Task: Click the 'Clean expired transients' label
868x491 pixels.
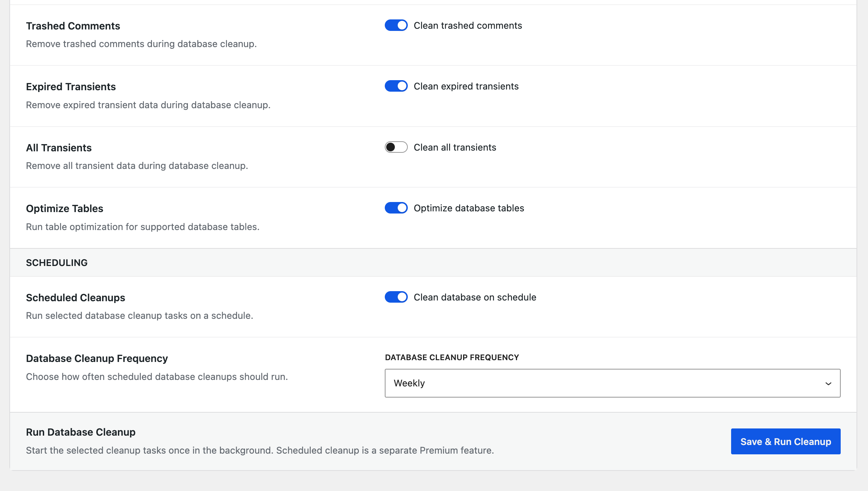Action: (x=466, y=86)
